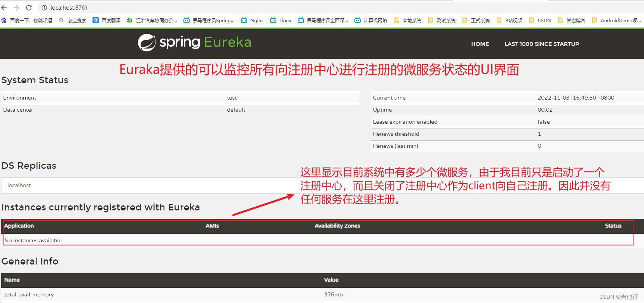Screen dimensions: 644x303
Task: Select the environment value 'test'
Action: [232, 98]
